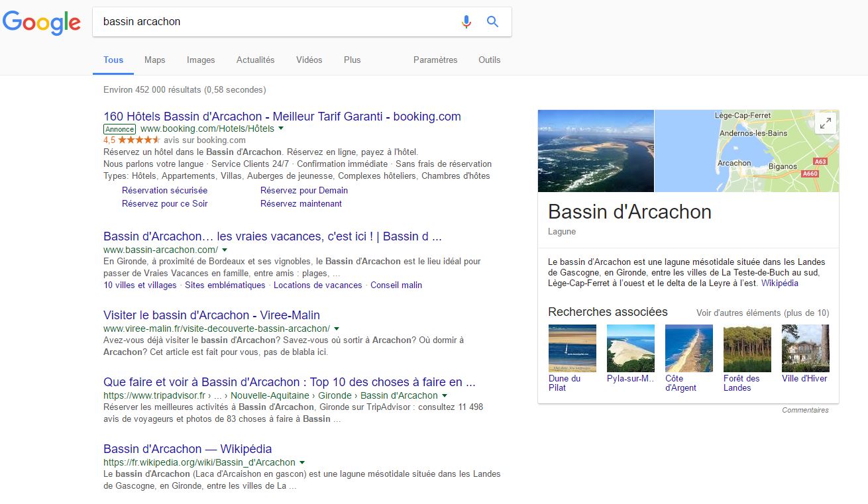
Task: Click the Wikipédia link in the knowledge panel
Action: point(780,283)
